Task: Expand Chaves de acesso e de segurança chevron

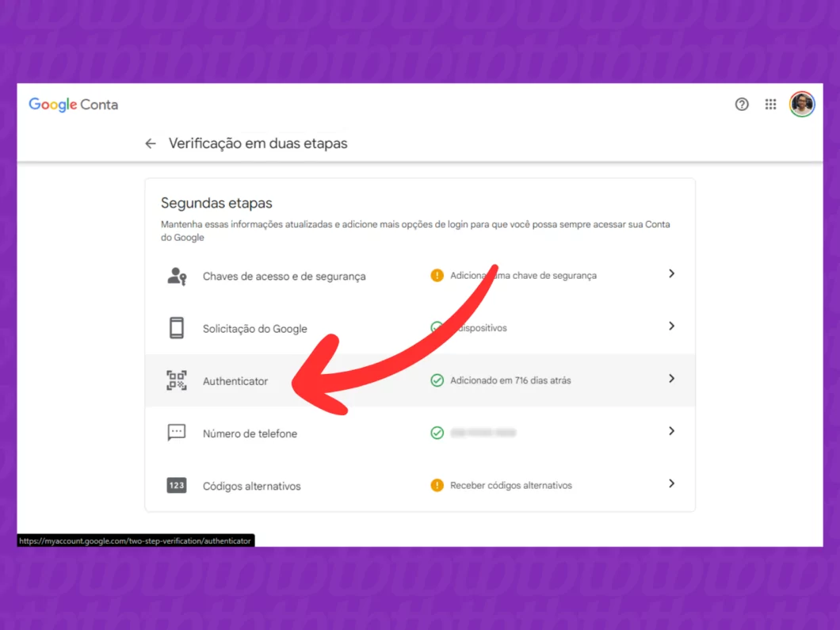Action: coord(671,273)
